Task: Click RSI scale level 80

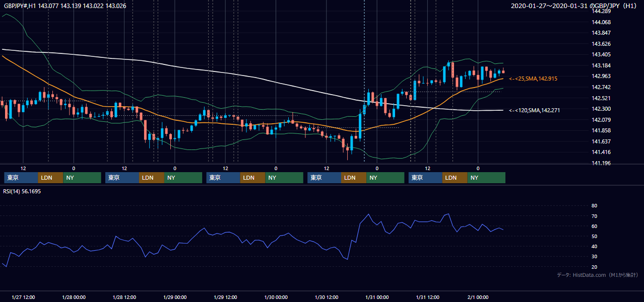Action: [594, 206]
